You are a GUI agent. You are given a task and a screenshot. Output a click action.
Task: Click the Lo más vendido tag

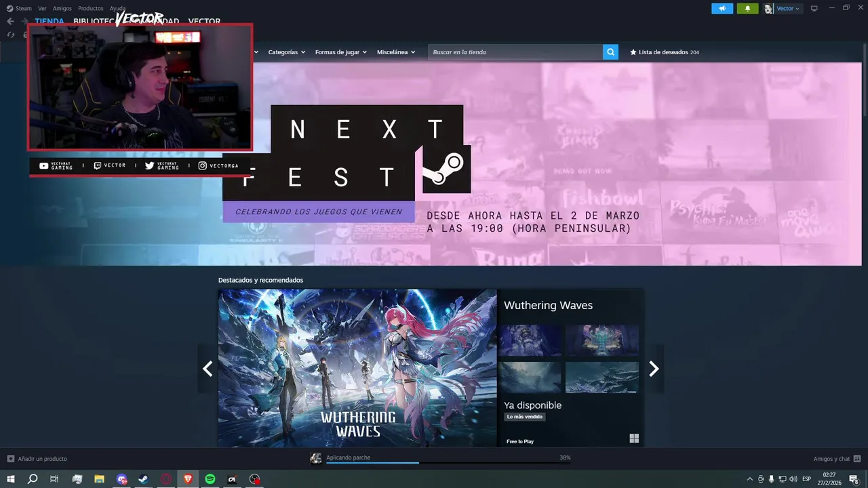(524, 417)
